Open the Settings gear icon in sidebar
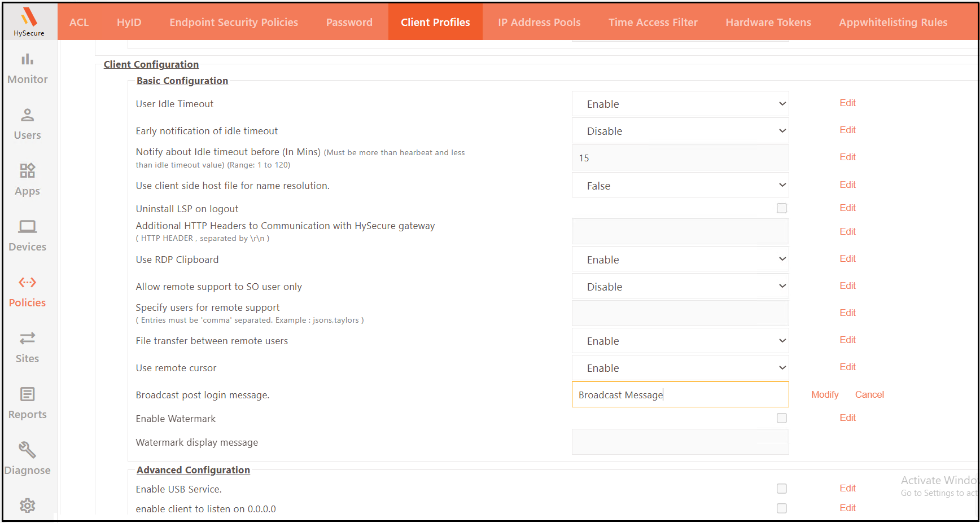The image size is (980, 523). click(27, 506)
